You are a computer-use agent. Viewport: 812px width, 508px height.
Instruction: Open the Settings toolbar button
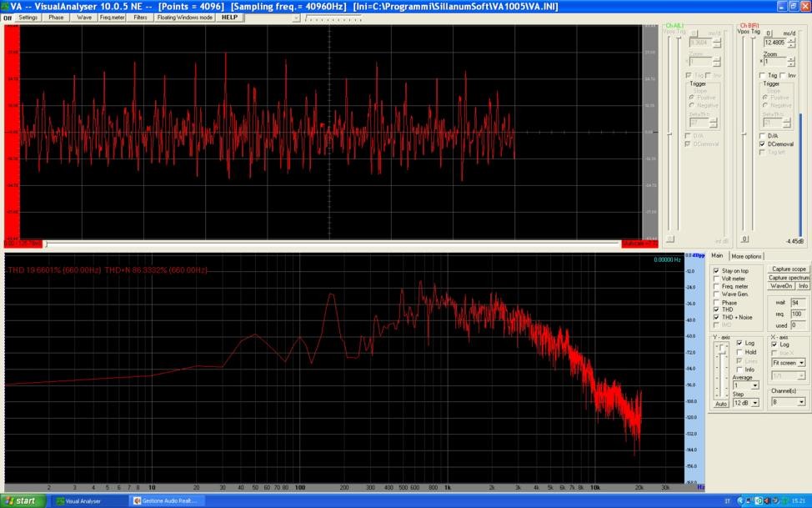[x=28, y=18]
